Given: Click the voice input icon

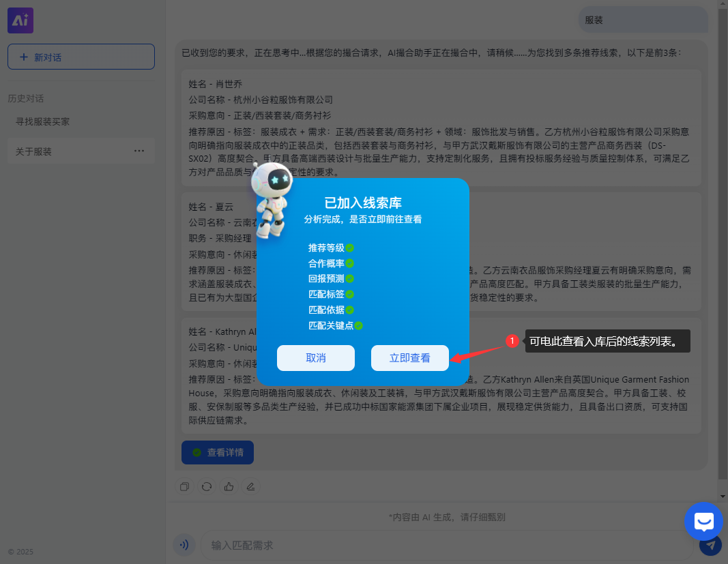Looking at the screenshot, I should pos(184,545).
